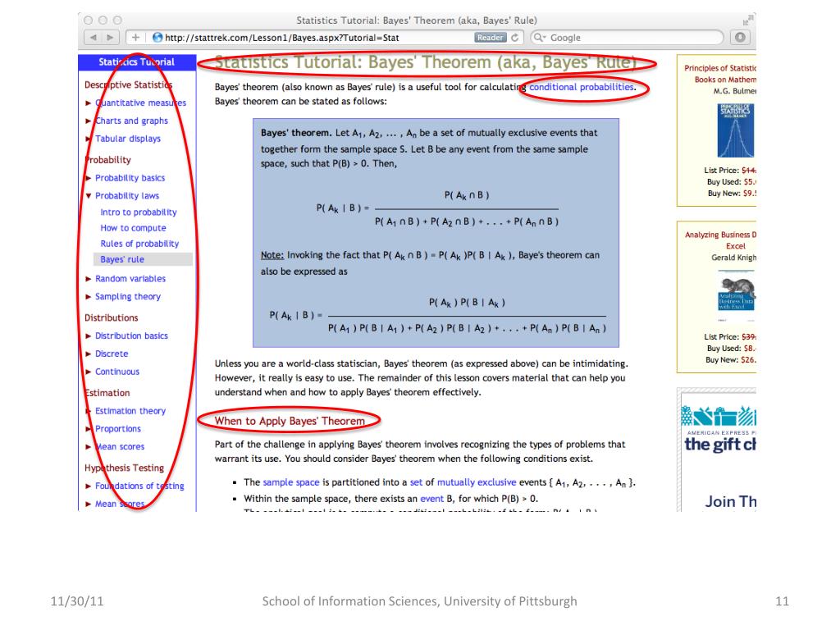
Task: Click the plus add bookmark button
Action: [x=135, y=38]
